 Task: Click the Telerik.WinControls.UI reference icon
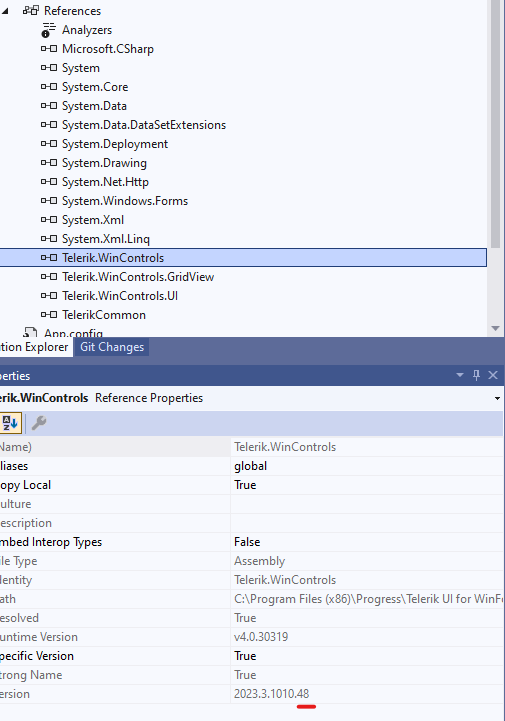49,296
